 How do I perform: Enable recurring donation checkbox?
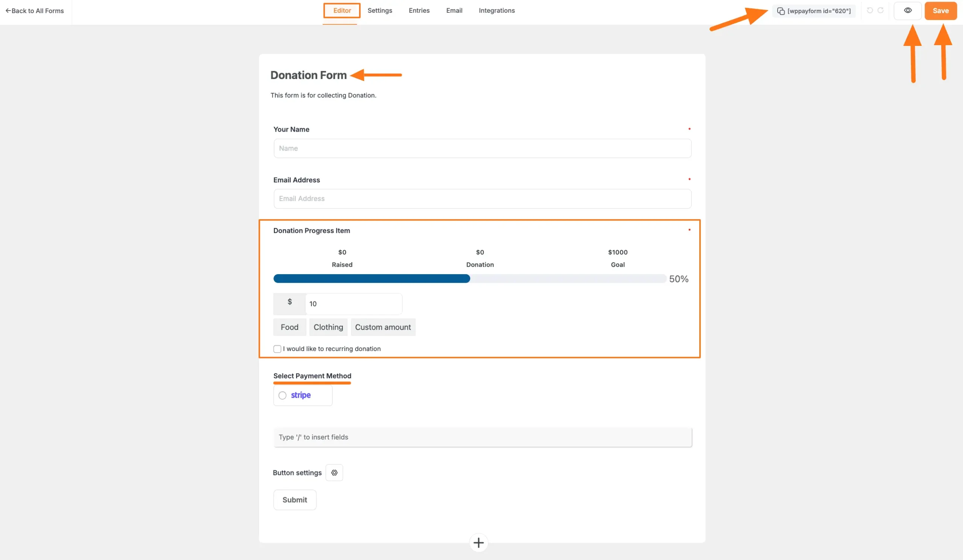tap(278, 349)
